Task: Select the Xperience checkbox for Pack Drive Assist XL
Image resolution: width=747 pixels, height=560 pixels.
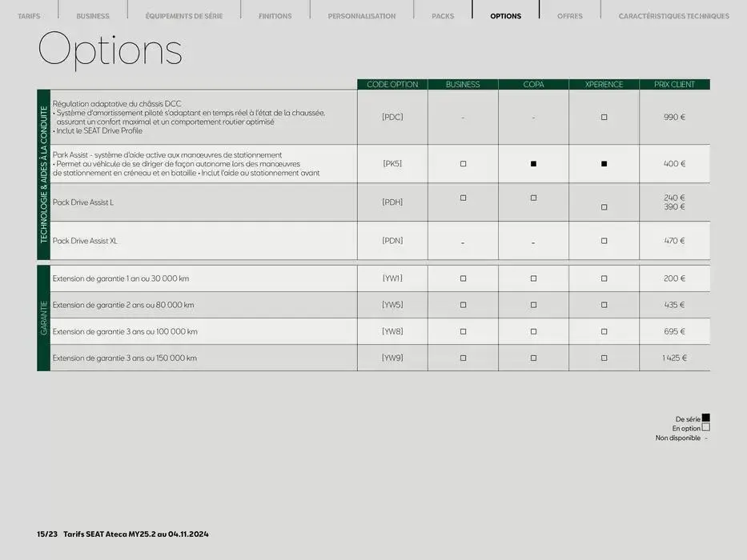Action: [604, 241]
